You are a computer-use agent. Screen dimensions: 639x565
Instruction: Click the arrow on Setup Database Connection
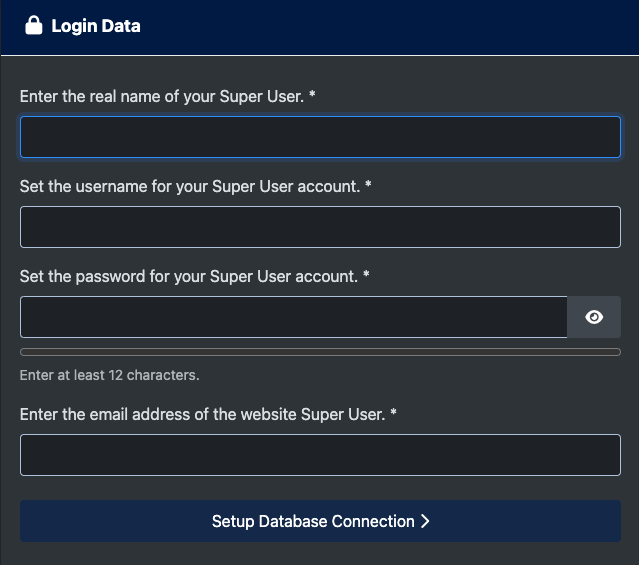[425, 521]
